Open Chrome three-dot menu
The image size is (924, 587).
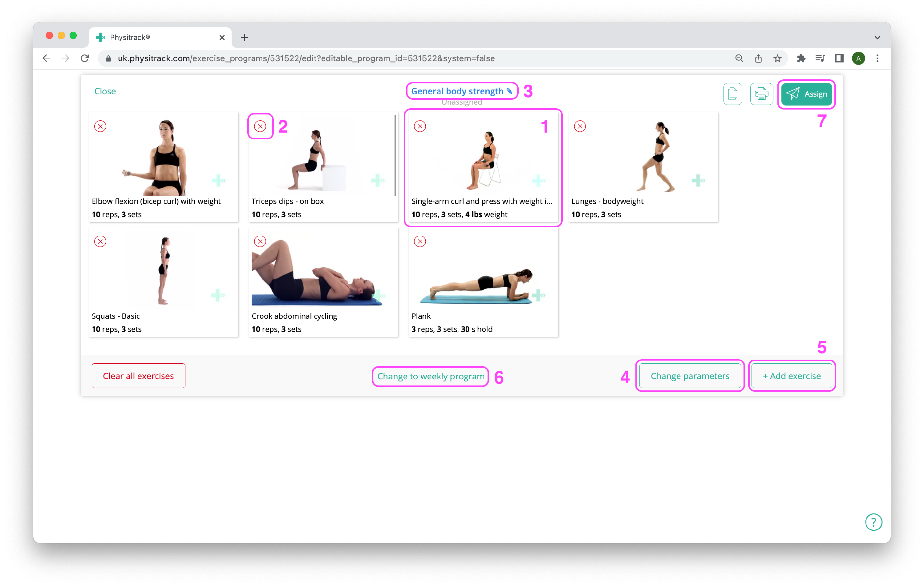(877, 58)
